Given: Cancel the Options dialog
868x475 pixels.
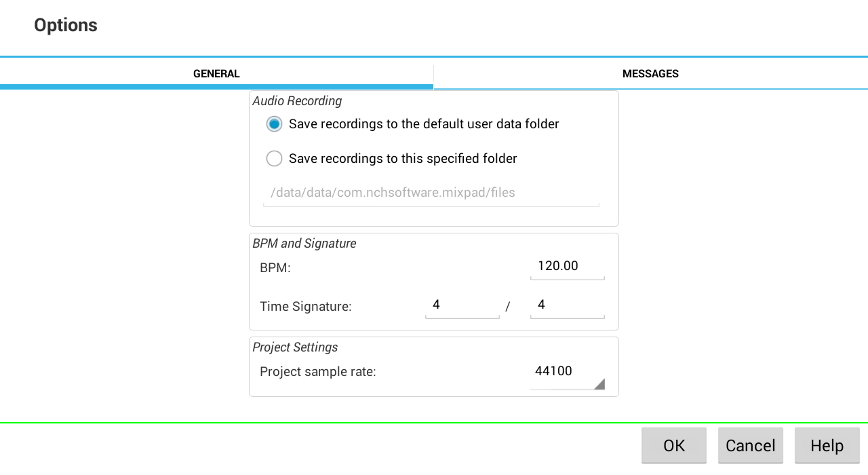Looking at the screenshot, I should click(750, 445).
